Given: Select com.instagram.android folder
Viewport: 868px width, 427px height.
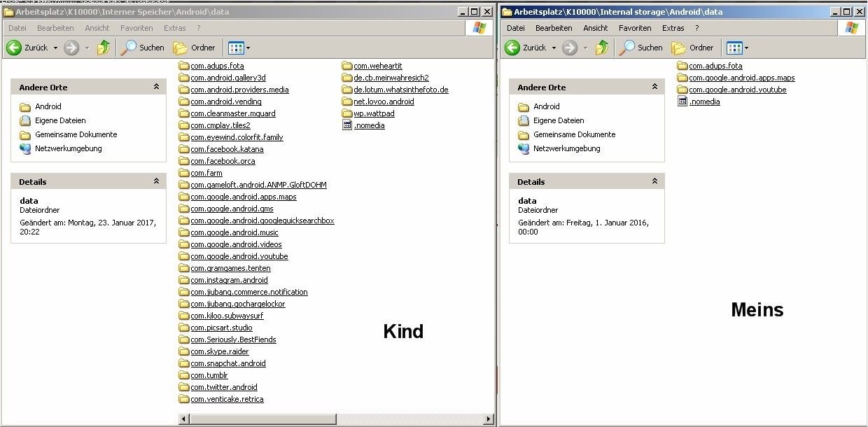Looking at the screenshot, I should (x=223, y=280).
